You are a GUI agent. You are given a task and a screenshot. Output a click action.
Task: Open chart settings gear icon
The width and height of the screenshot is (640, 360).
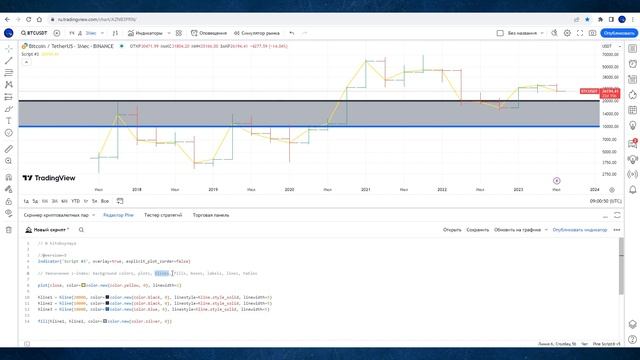point(567,33)
